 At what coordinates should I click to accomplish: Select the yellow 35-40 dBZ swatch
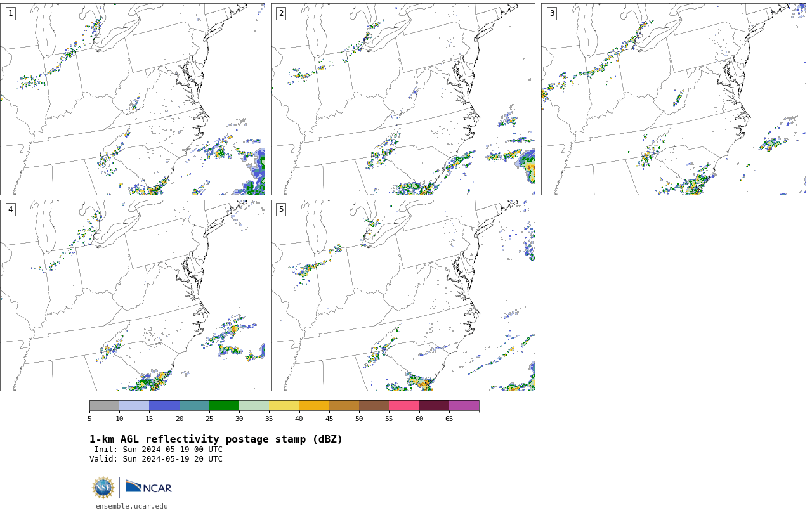click(x=284, y=406)
